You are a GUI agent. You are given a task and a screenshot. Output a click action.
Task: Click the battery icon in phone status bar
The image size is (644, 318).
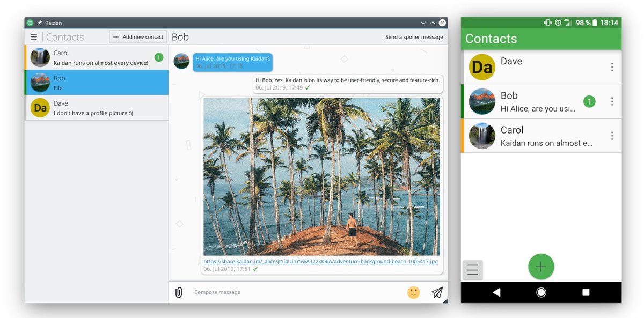click(x=595, y=23)
